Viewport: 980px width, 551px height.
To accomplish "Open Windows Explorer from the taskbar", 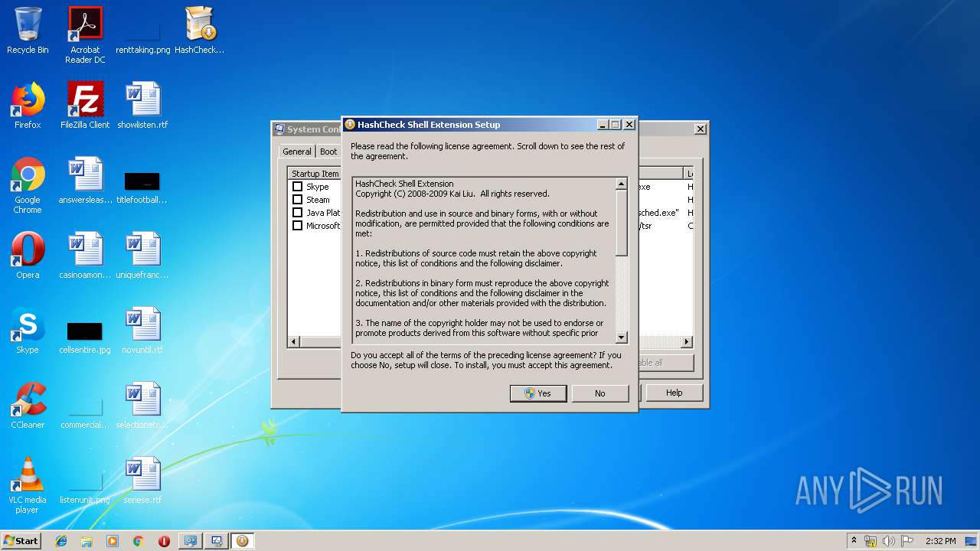I will [x=87, y=541].
